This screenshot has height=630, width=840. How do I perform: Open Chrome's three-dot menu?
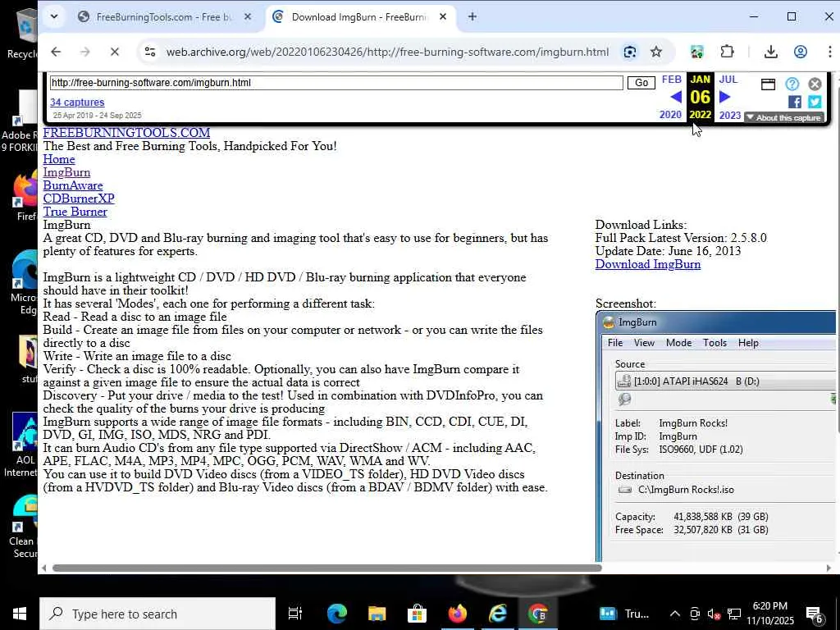(830, 52)
